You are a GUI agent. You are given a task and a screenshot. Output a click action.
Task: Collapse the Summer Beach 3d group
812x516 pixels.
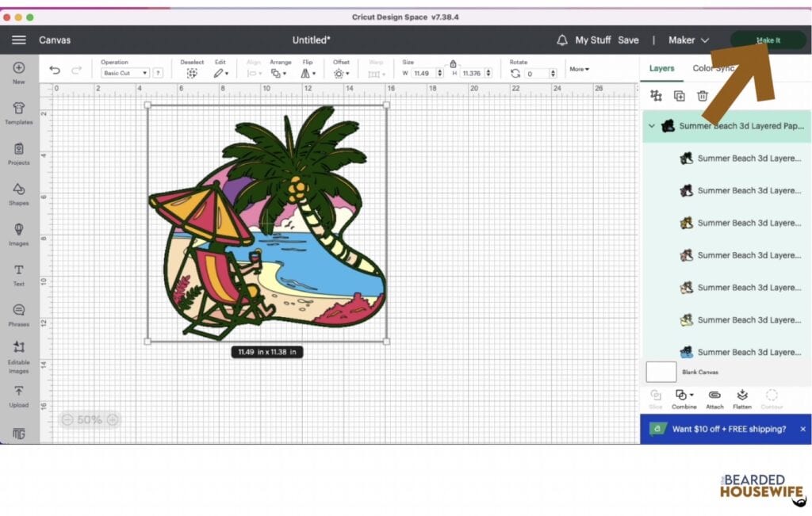(x=652, y=126)
